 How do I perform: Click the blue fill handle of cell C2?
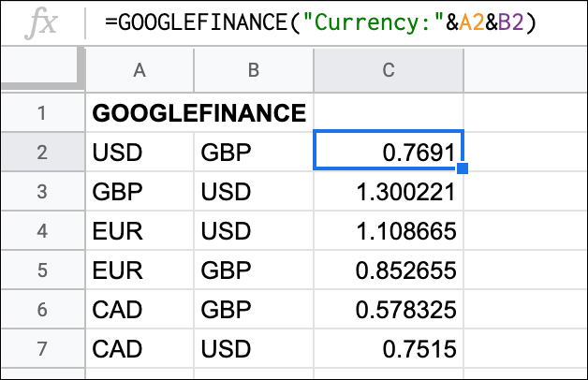point(463,168)
